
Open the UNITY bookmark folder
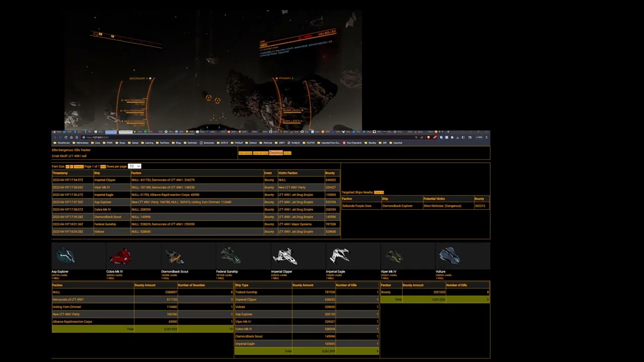click(281, 143)
